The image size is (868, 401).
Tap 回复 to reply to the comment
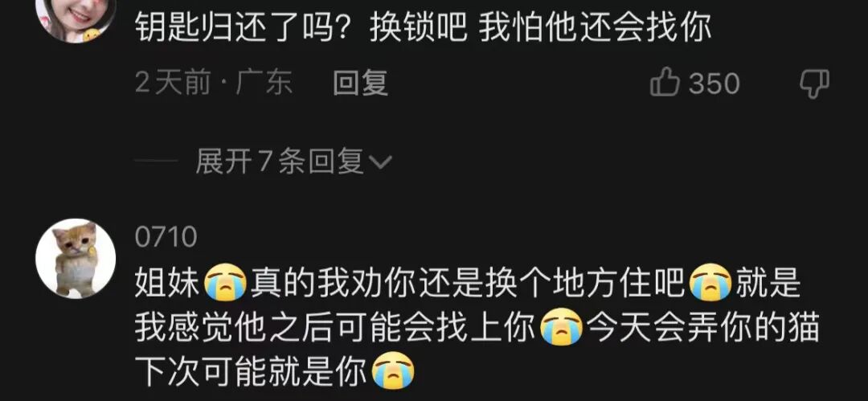point(360,84)
